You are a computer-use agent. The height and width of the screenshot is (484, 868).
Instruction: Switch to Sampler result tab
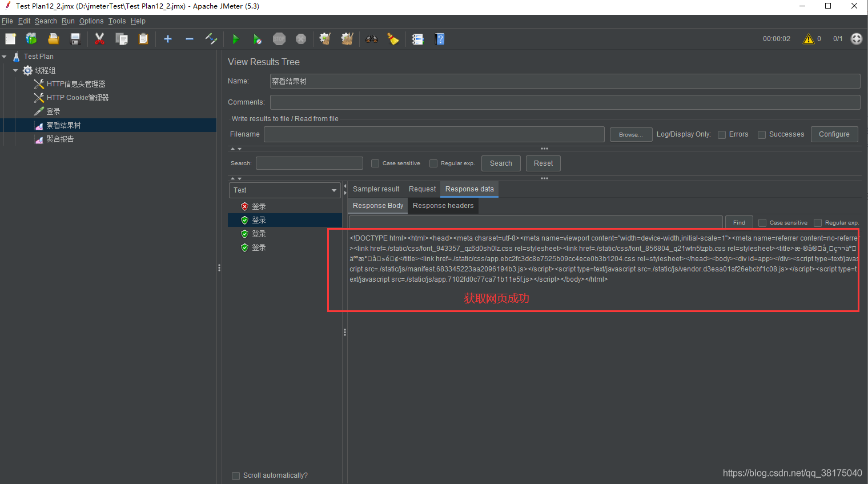coord(376,189)
